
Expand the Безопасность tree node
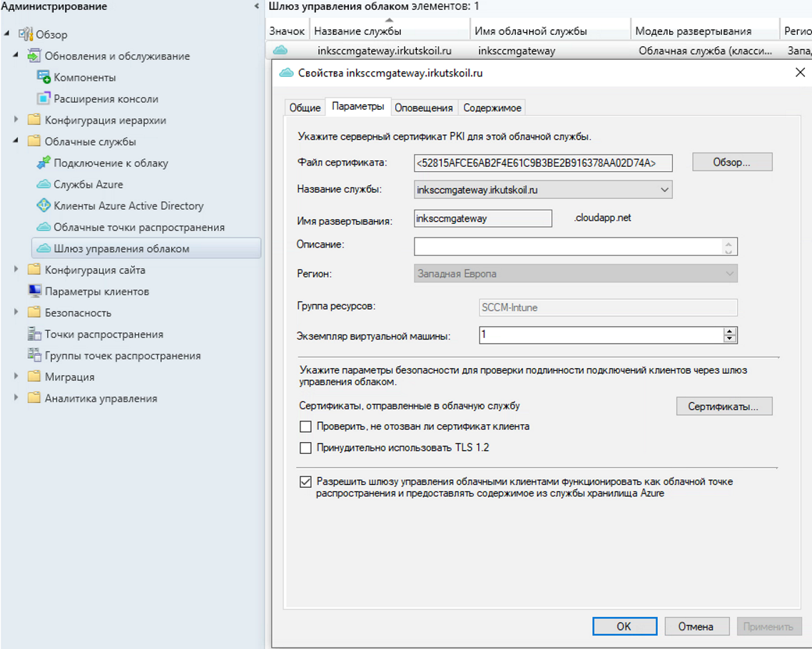click(16, 312)
